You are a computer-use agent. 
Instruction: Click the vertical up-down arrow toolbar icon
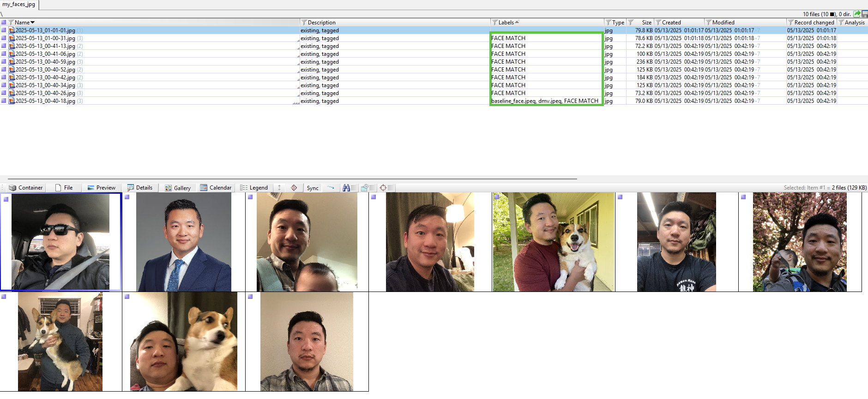click(279, 188)
